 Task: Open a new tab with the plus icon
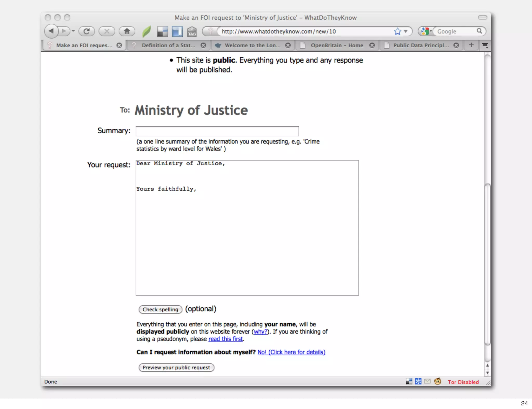(471, 45)
